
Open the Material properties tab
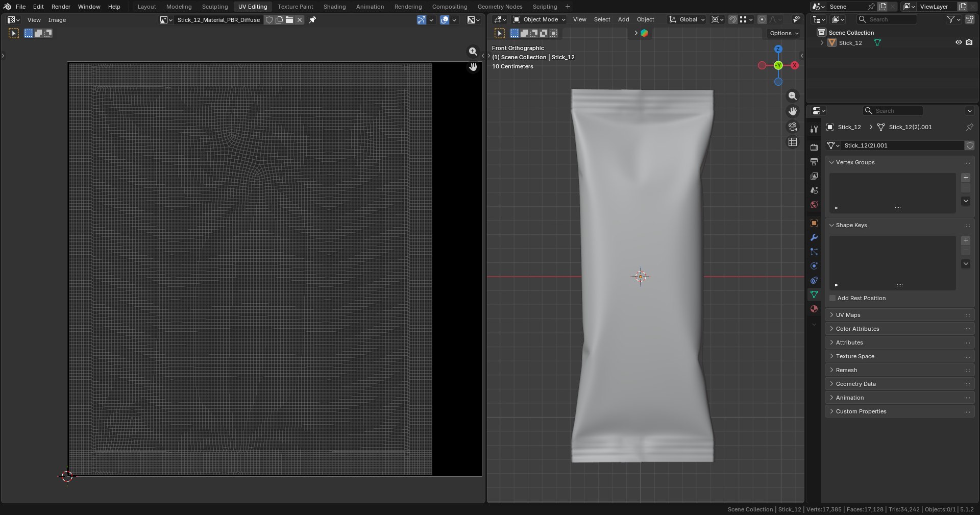(x=814, y=309)
